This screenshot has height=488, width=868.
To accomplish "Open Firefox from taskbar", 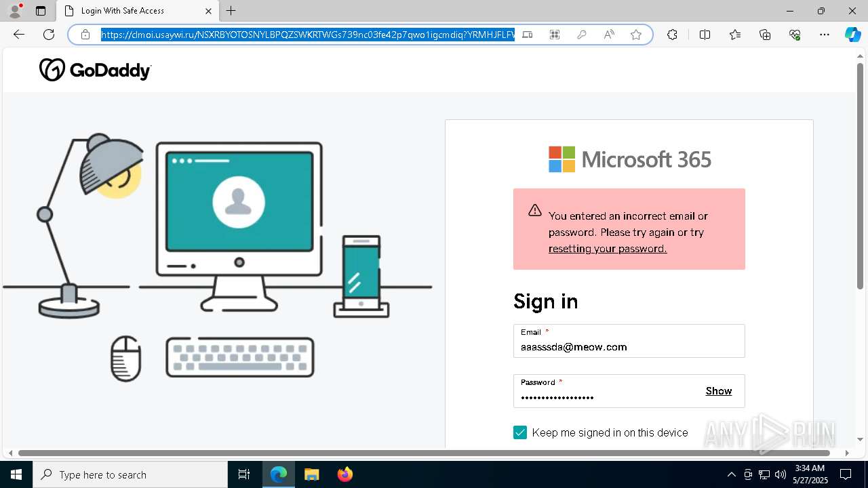I will tap(344, 474).
